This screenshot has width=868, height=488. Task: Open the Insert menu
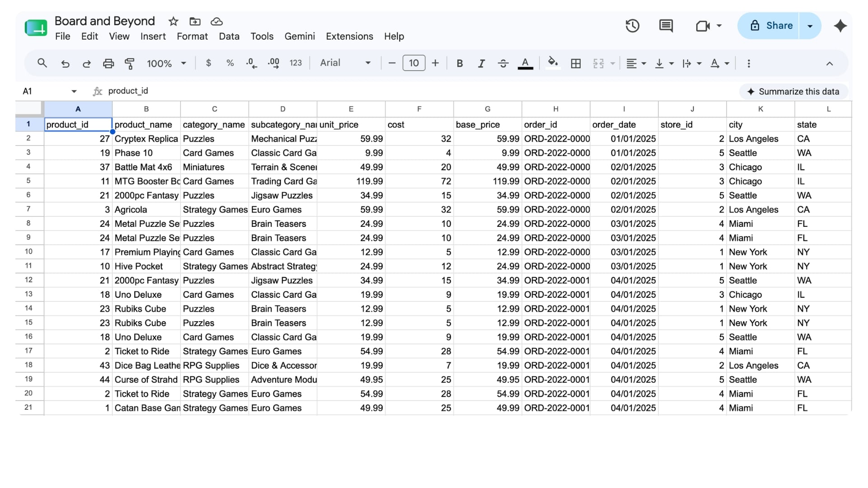click(153, 37)
